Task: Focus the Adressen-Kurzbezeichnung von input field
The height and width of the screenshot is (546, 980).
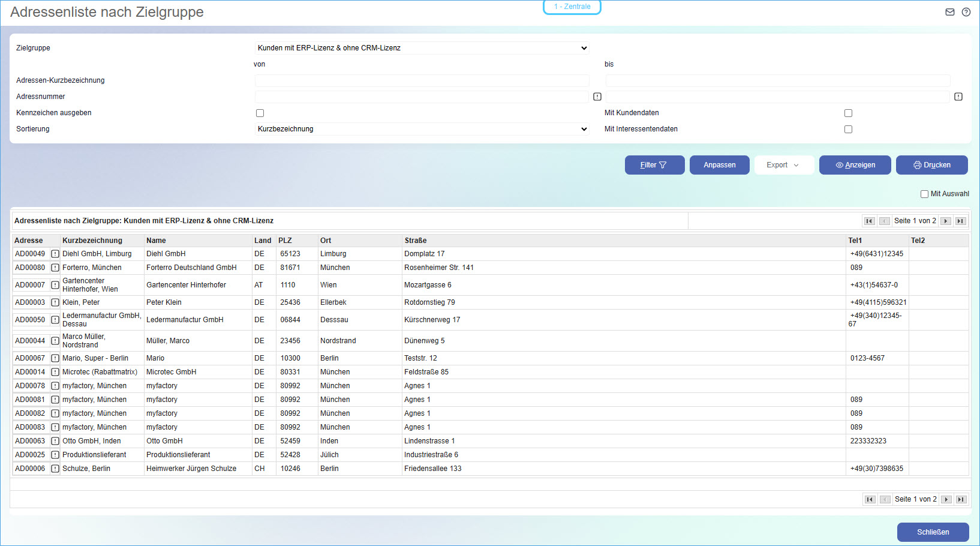Action: coord(422,80)
